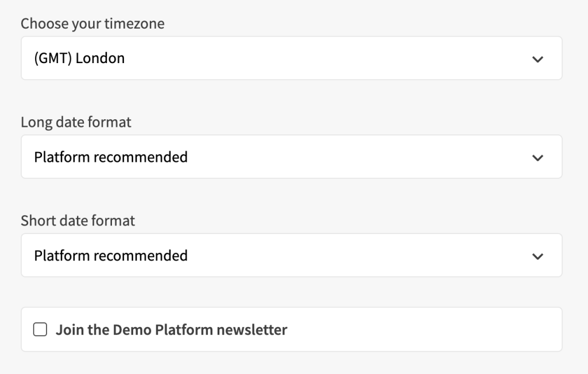Click the "Join the Demo Platform newsletter" label
Screen dimensions: 588x374
click(171, 330)
